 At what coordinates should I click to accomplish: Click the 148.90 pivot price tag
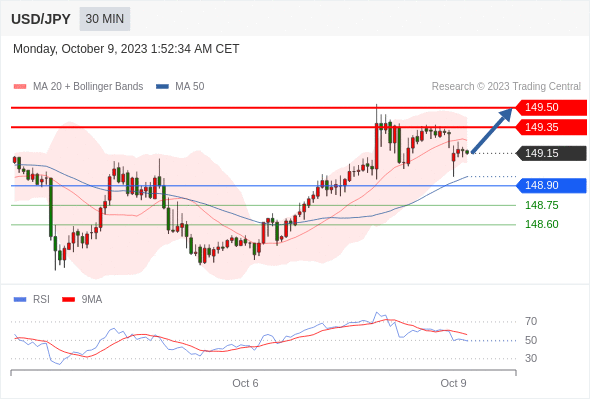click(551, 186)
